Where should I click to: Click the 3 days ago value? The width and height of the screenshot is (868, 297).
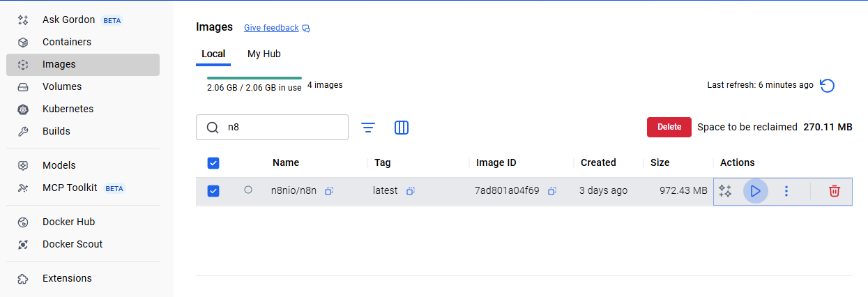(603, 190)
